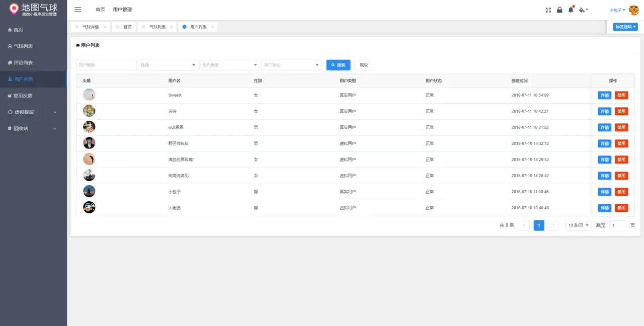Click the timestamp 2018-07-11 16:54:09
The image size is (644, 326).
(530, 95)
